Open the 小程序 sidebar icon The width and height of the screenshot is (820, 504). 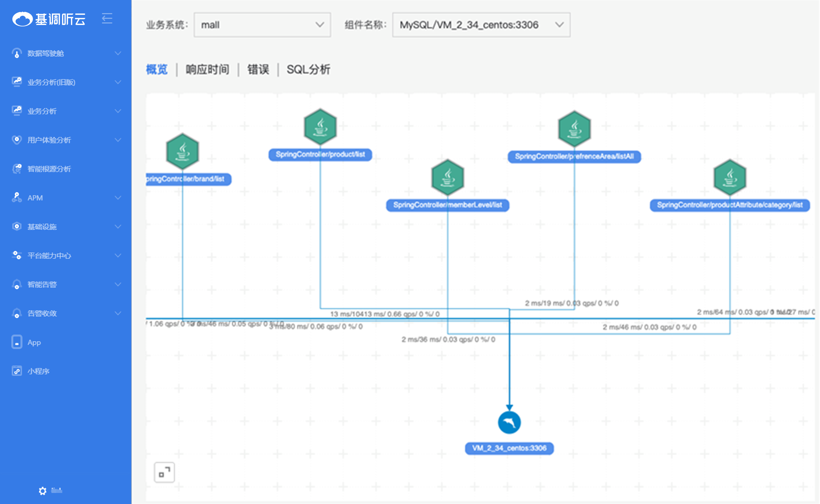tap(16, 371)
